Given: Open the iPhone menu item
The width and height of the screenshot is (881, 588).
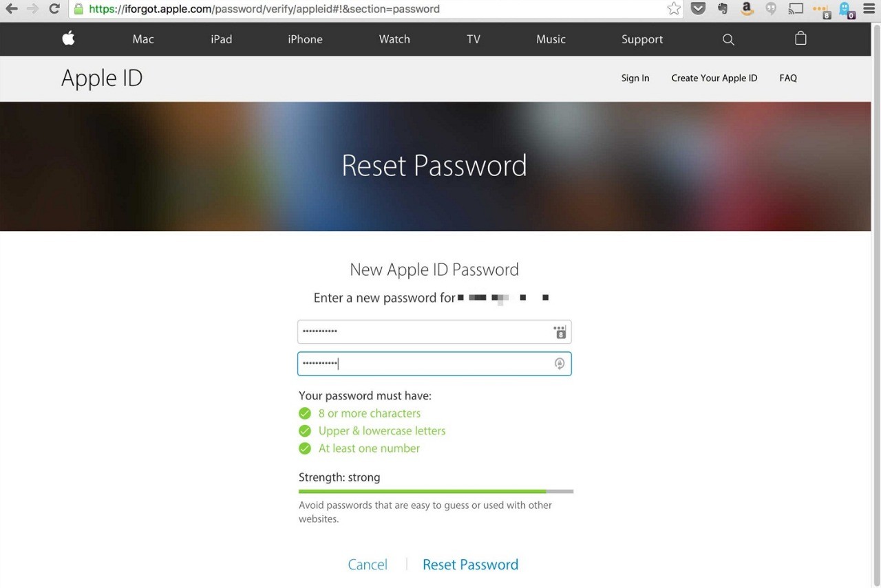Looking at the screenshot, I should coord(305,39).
